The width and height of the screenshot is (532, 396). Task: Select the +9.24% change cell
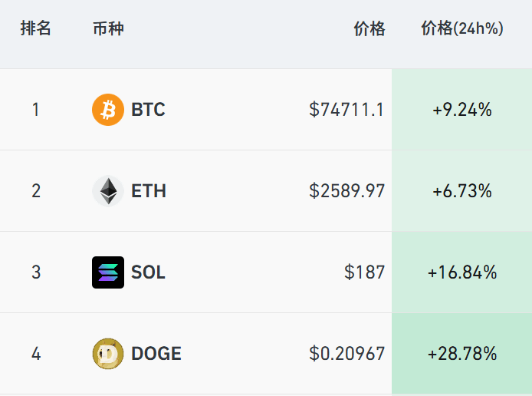click(461, 110)
